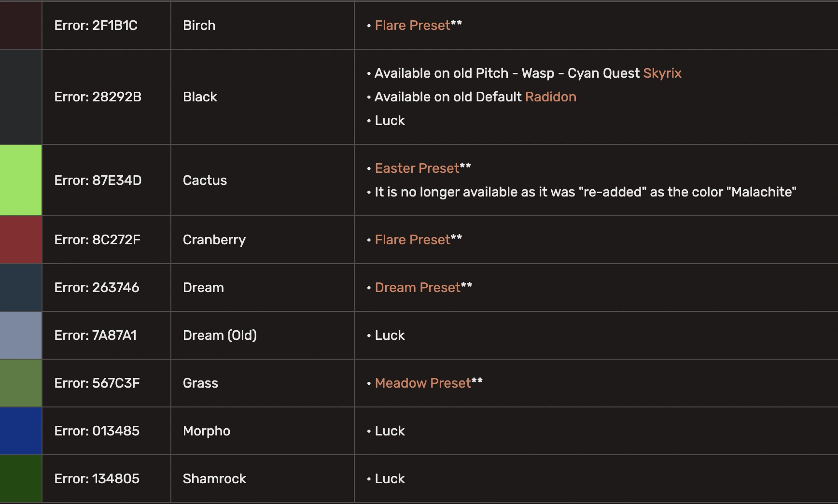Open Flare Preset link in Birch row
The width and height of the screenshot is (838, 504).
[x=412, y=26]
